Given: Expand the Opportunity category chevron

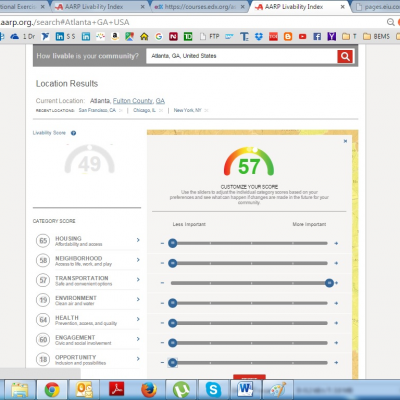Looking at the screenshot, I should click(138, 359).
